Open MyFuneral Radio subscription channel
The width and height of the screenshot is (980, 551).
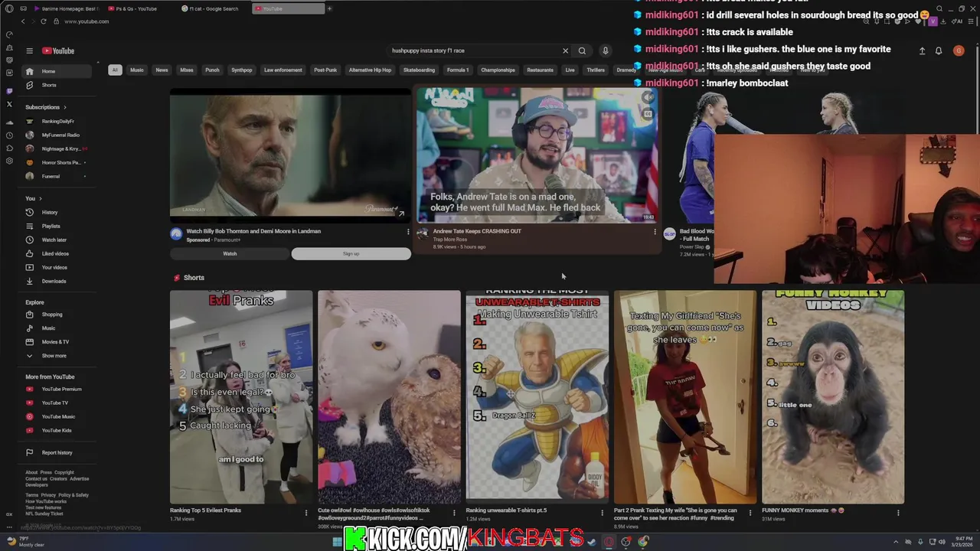point(58,135)
